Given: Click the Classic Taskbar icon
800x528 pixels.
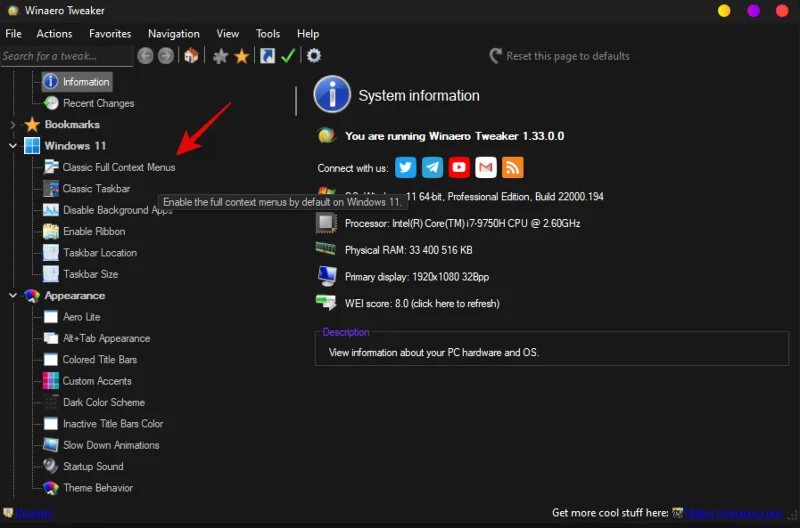Looking at the screenshot, I should (51, 188).
